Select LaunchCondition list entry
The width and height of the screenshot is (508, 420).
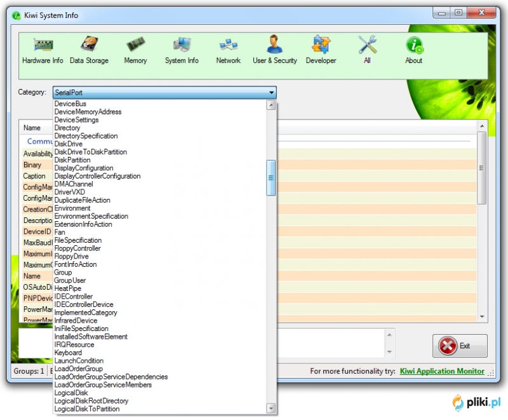tap(160, 361)
